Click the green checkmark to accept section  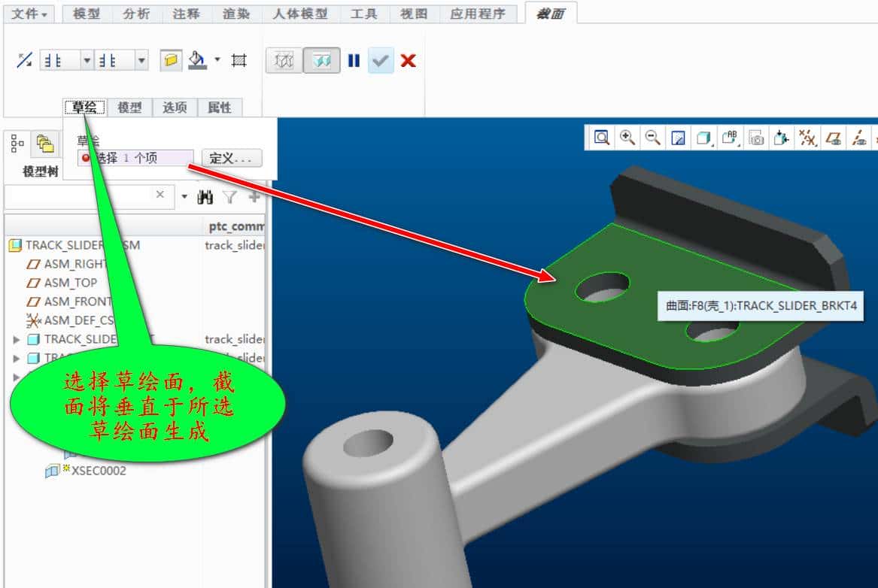381,61
